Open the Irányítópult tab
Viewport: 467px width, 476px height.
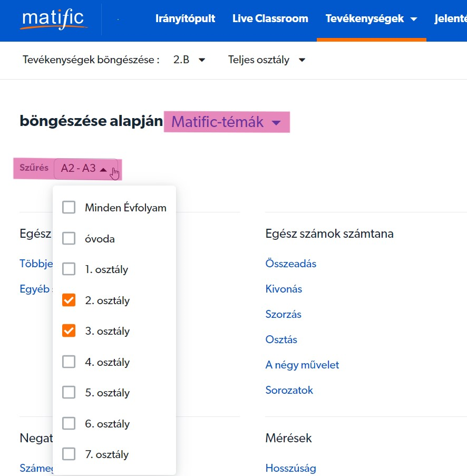[185, 18]
